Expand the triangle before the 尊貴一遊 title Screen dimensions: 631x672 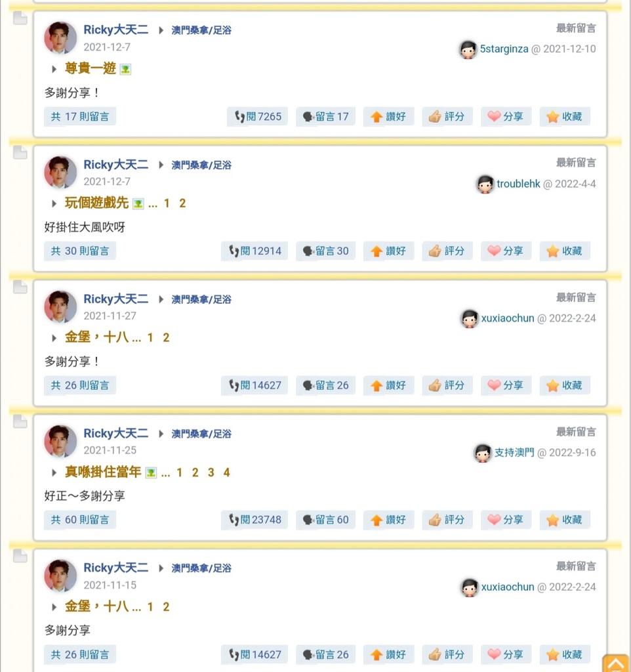55,69
